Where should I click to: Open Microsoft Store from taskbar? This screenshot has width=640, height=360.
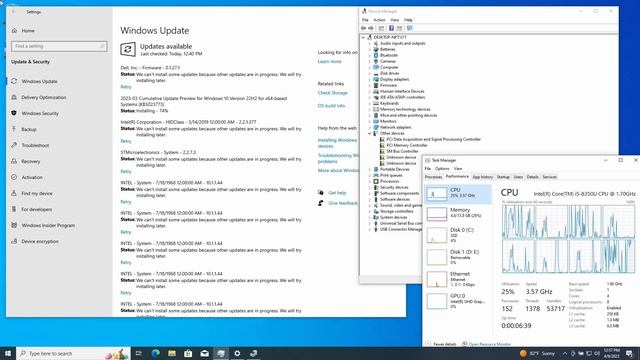tap(188, 353)
